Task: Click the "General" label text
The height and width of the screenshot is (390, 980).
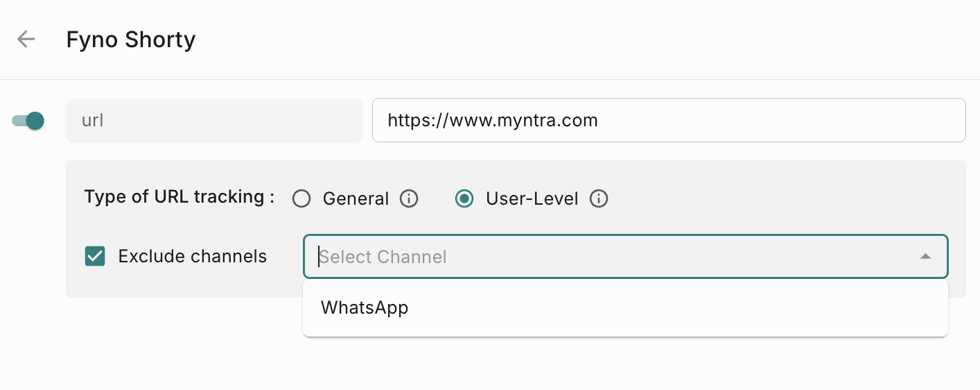Action: pyautogui.click(x=356, y=199)
